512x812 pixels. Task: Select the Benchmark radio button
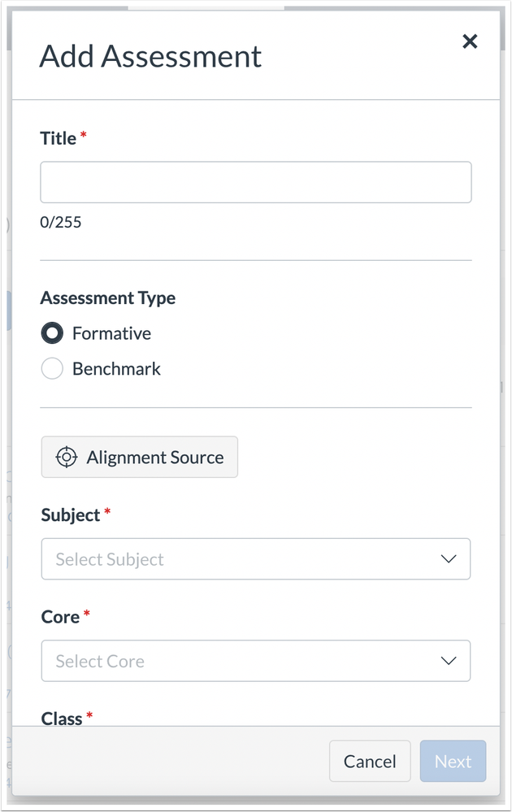[x=52, y=369]
